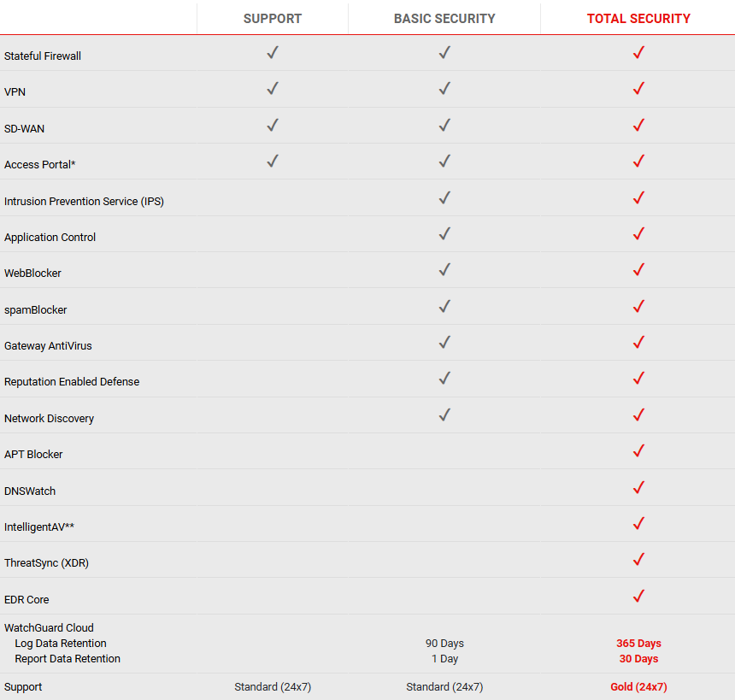This screenshot has width=735, height=700.
Task: Click the Basic Security checkmark for Gateway AntiVirus
Action: [444, 343]
